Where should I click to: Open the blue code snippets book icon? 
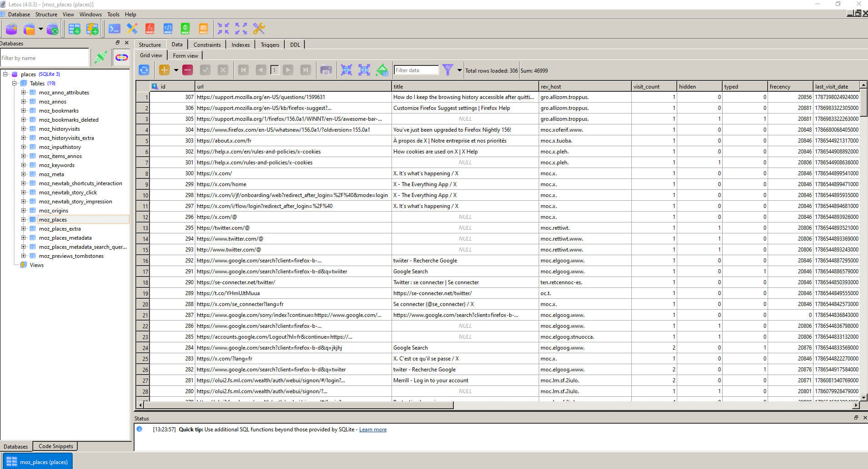click(x=168, y=29)
